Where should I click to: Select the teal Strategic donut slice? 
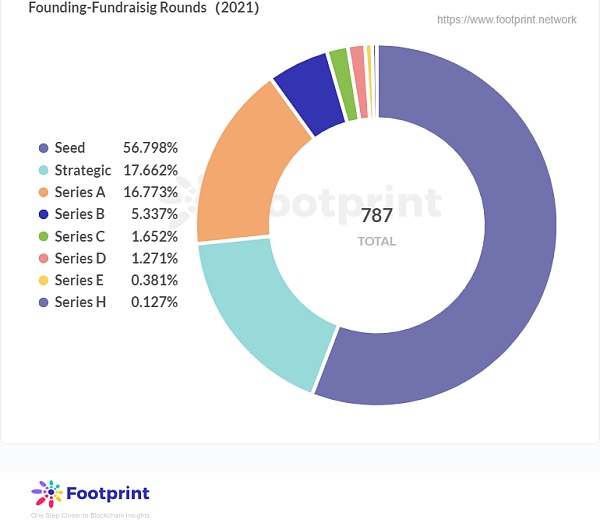pos(260,310)
